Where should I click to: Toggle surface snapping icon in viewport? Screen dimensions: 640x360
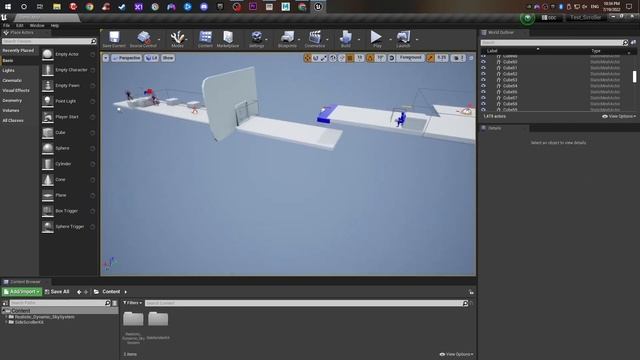pyautogui.click(x=342, y=58)
